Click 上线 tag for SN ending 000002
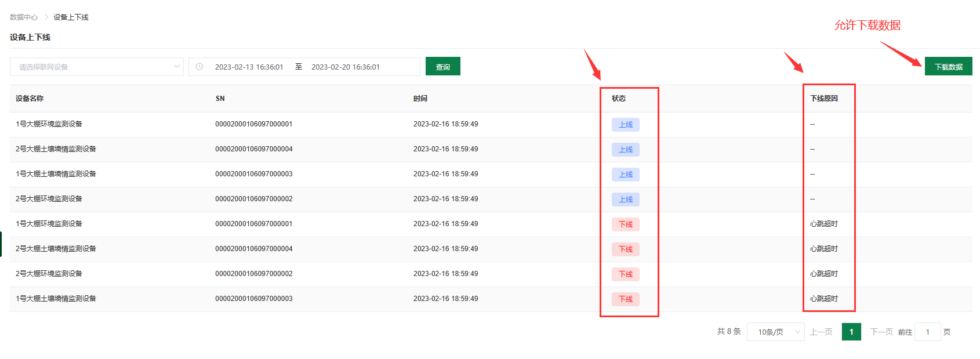Screen dimensions: 980x359 pyautogui.click(x=626, y=200)
